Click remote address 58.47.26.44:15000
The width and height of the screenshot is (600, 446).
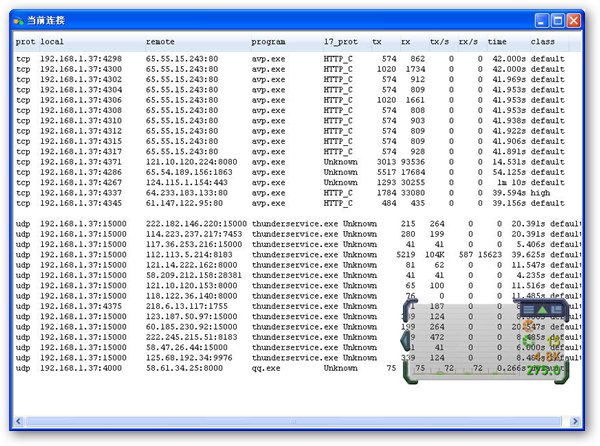(x=187, y=348)
